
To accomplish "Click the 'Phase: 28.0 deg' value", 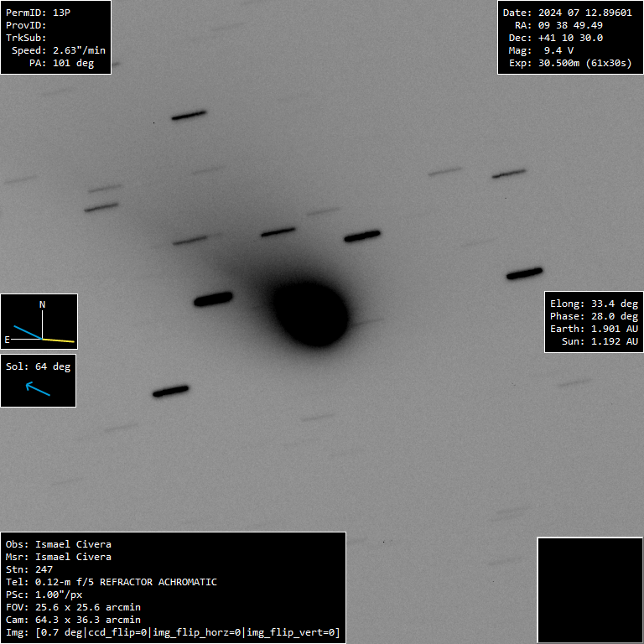I will 594,316.
